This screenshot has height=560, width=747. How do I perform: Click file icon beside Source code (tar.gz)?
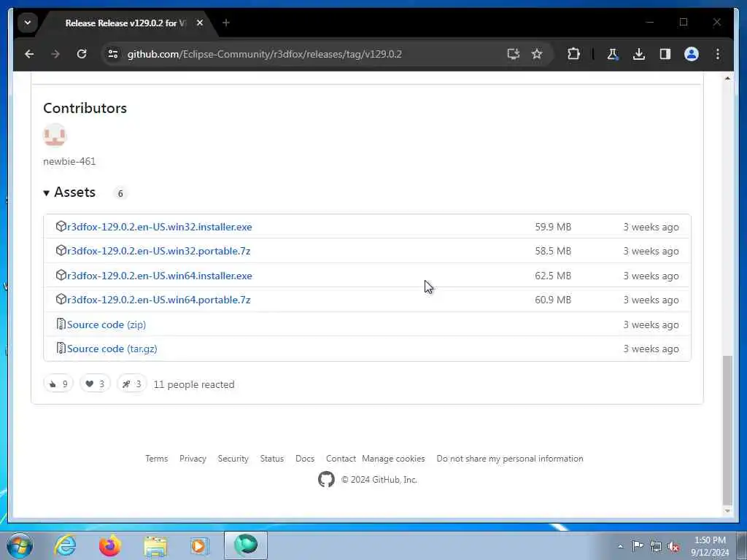61,348
